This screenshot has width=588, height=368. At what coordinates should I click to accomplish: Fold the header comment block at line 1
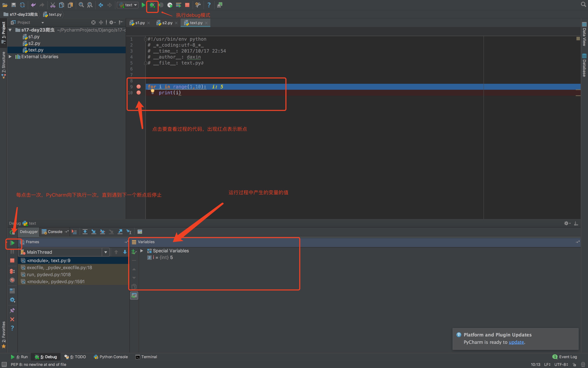click(x=146, y=39)
